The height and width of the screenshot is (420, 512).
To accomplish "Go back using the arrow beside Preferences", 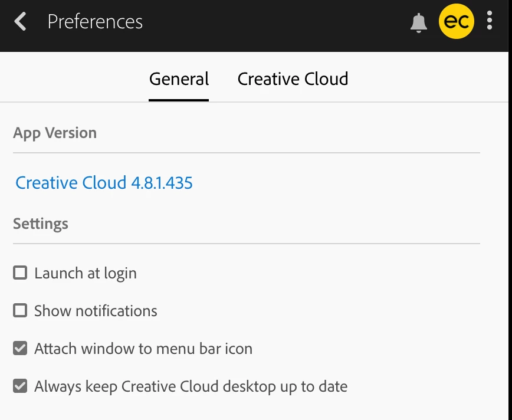I will (20, 22).
